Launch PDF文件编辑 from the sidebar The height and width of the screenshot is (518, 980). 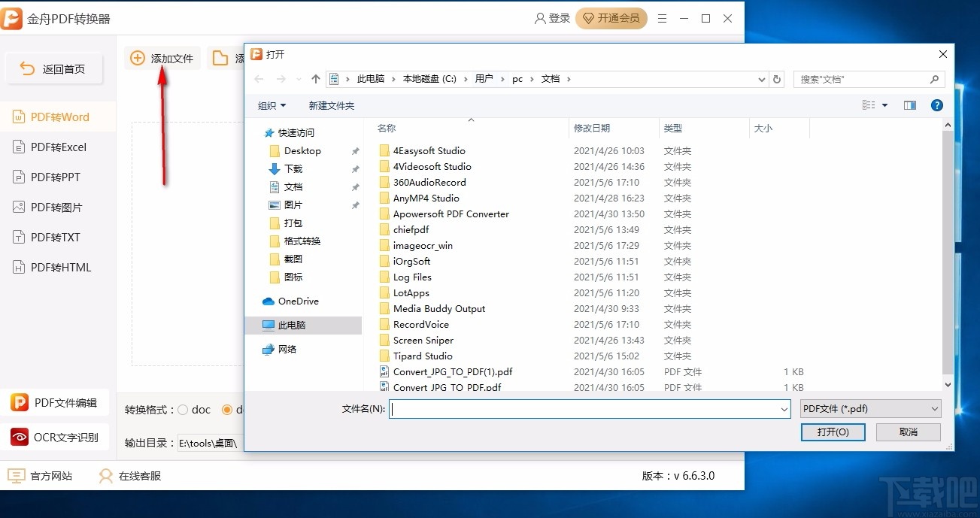58,402
